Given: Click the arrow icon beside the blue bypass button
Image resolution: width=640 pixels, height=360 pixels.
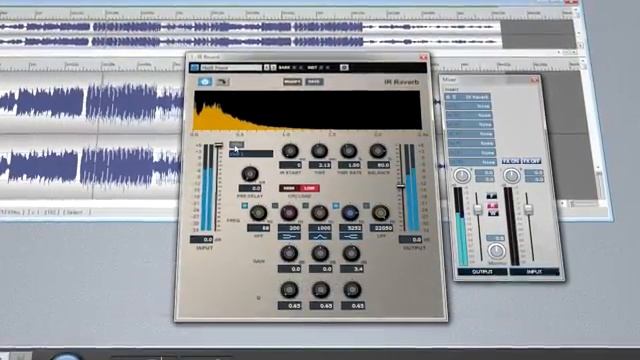Looking at the screenshot, I should tap(222, 82).
